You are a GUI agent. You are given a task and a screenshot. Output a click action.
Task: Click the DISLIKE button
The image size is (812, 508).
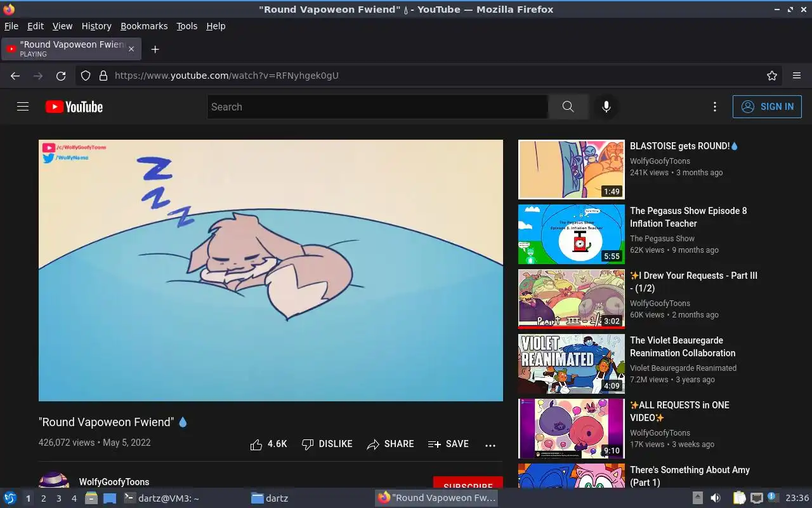[x=327, y=444]
